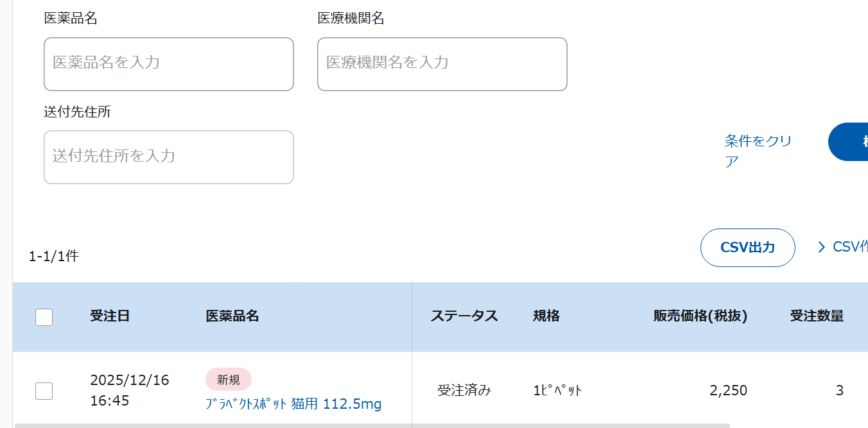Click the 受注数量 column header
Screen dimensions: 868x428
tap(817, 316)
